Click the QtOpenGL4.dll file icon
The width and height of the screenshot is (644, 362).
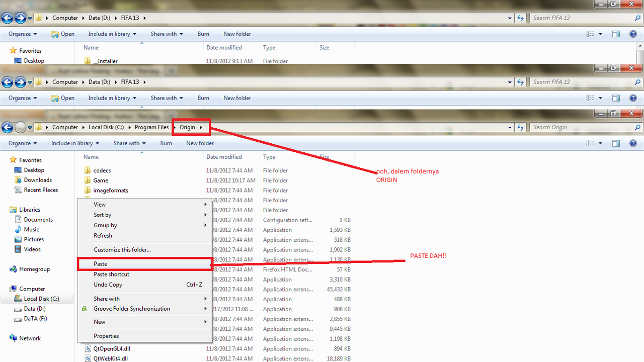click(87, 349)
